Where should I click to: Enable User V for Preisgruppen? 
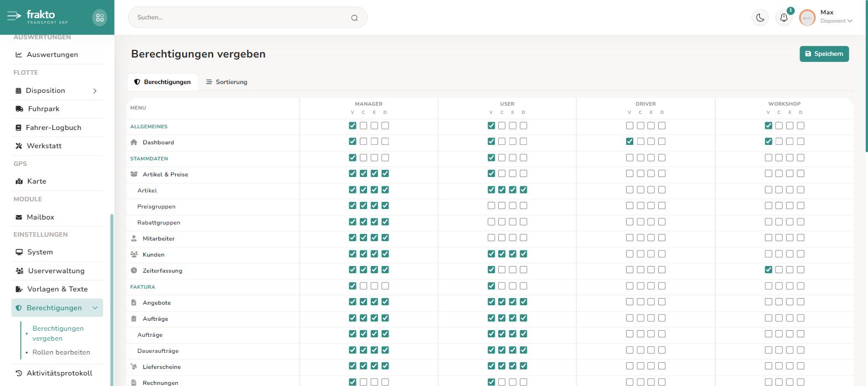click(491, 206)
